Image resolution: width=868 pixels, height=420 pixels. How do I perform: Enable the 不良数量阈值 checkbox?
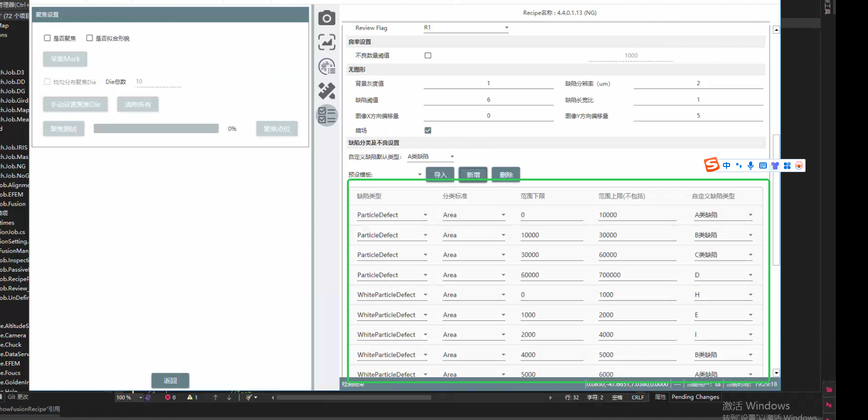tap(428, 56)
